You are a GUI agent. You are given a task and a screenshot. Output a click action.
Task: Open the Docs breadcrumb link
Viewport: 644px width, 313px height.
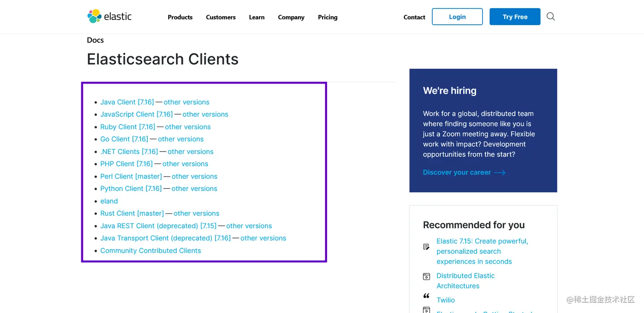(95, 40)
